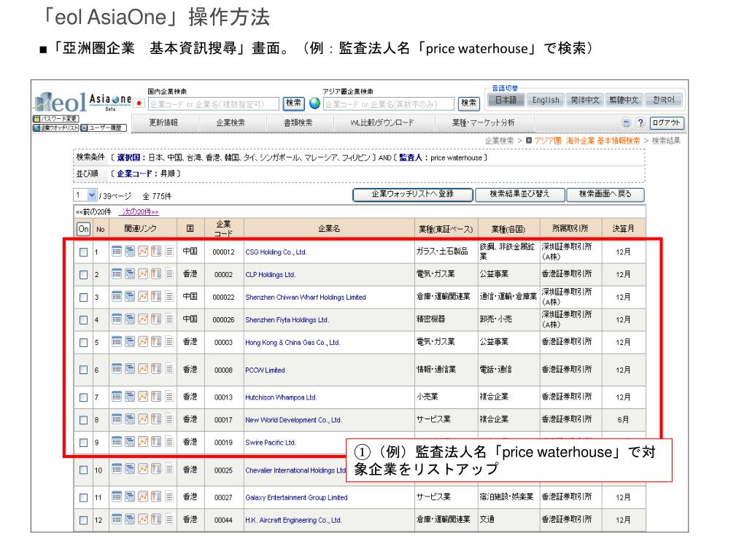Check the Galaxy Entertainment Group checkbox

pyautogui.click(x=84, y=497)
